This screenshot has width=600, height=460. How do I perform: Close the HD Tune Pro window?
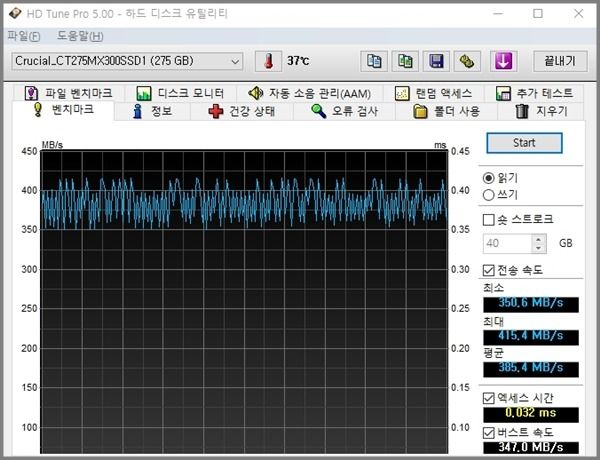click(x=579, y=14)
